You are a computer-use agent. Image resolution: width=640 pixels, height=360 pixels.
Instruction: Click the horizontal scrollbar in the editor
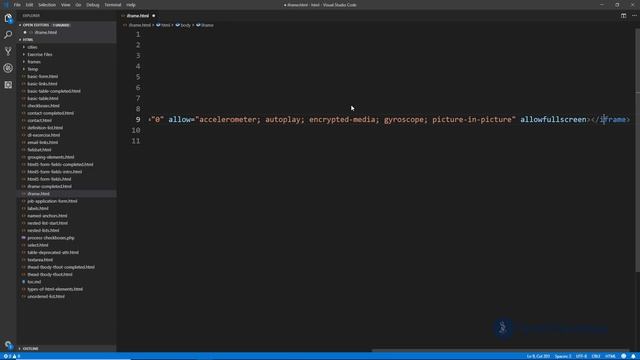tap(500, 350)
